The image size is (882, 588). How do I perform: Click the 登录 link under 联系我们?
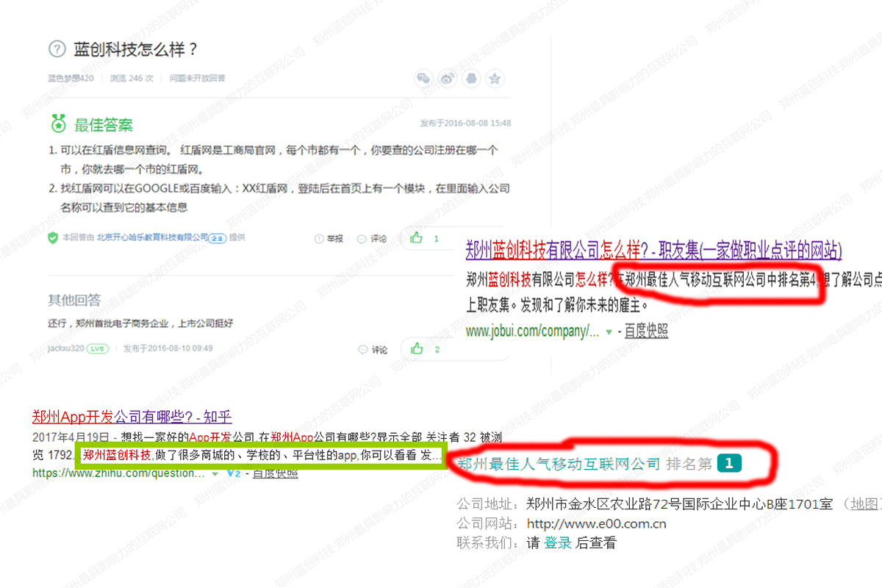558,543
